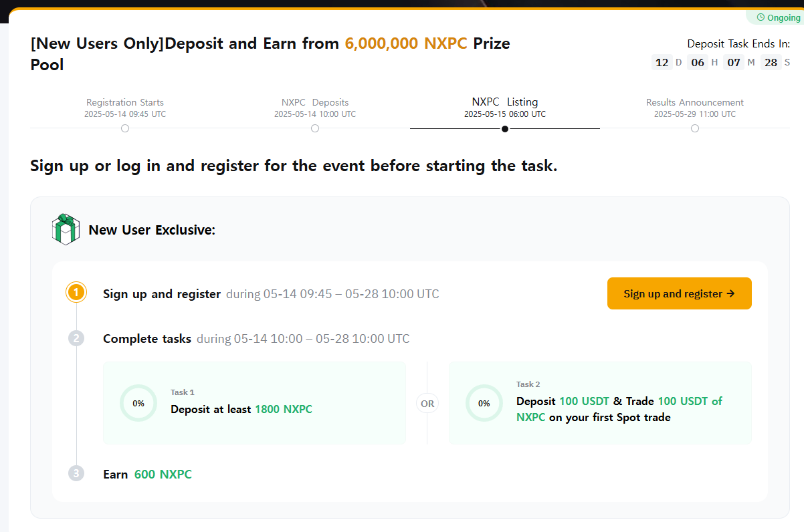Screen dimensions: 804x532
Task: Click the green gift box icon
Action: click(x=66, y=229)
